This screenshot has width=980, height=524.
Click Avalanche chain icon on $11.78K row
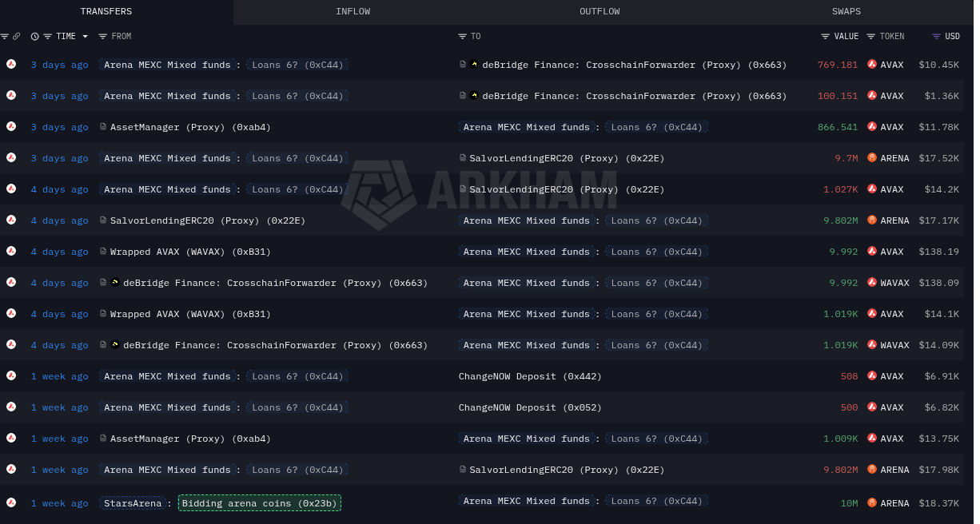(x=11, y=126)
